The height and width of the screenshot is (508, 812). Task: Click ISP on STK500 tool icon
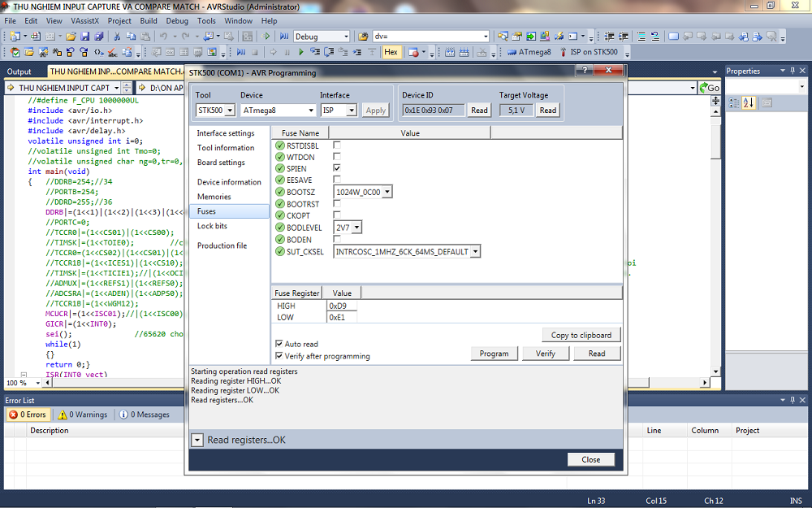tap(563, 52)
